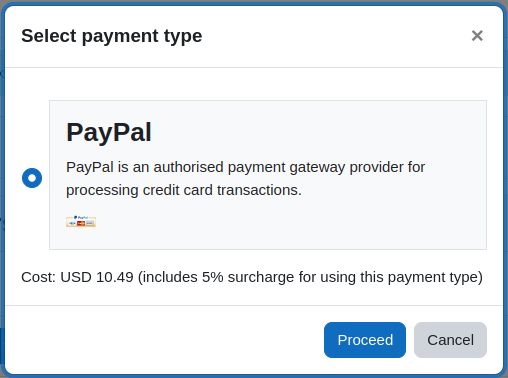
Task: Click the PayPal accepted cards logo image
Action: pyautogui.click(x=81, y=221)
